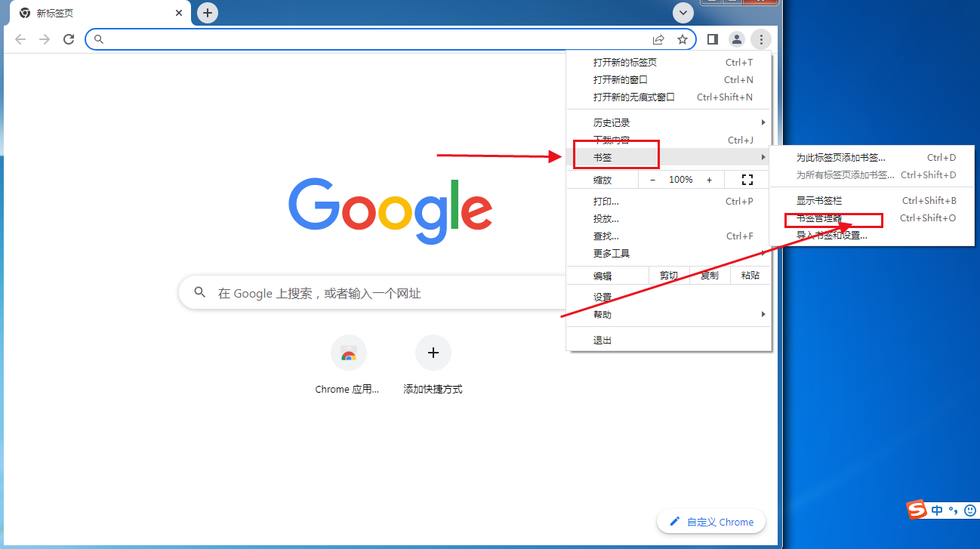The image size is (980, 549).
Task: Click the 粘贴 edit button
Action: coord(750,276)
